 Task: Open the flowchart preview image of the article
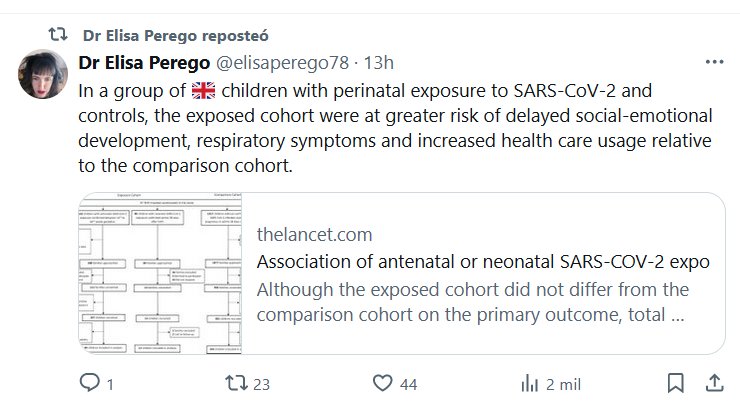(x=160, y=273)
